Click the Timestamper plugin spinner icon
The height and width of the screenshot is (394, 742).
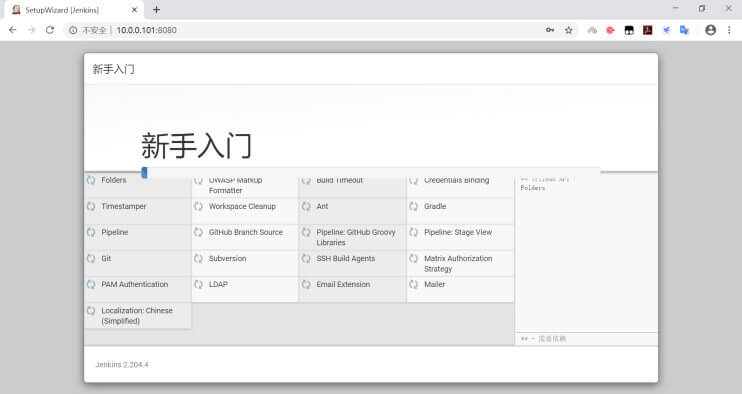pos(91,206)
